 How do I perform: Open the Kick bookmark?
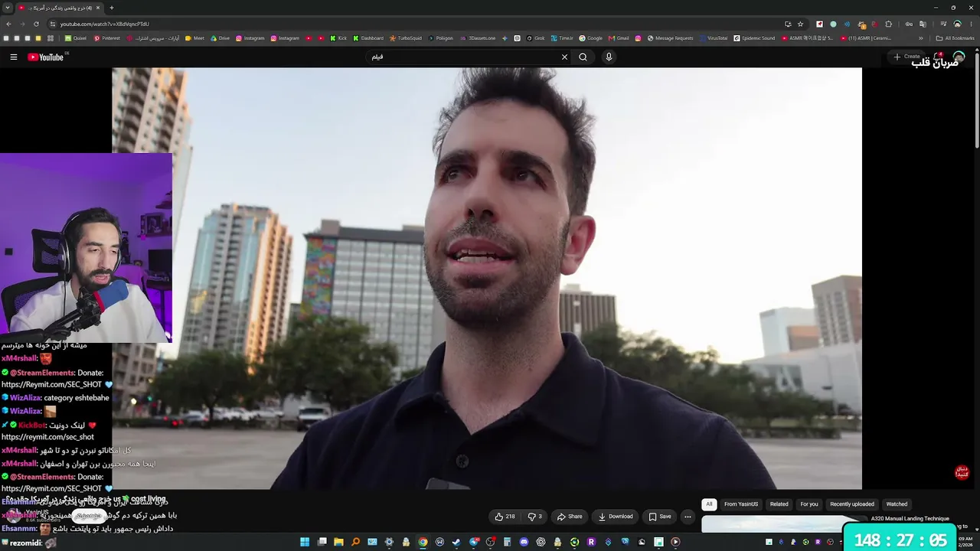[338, 38]
